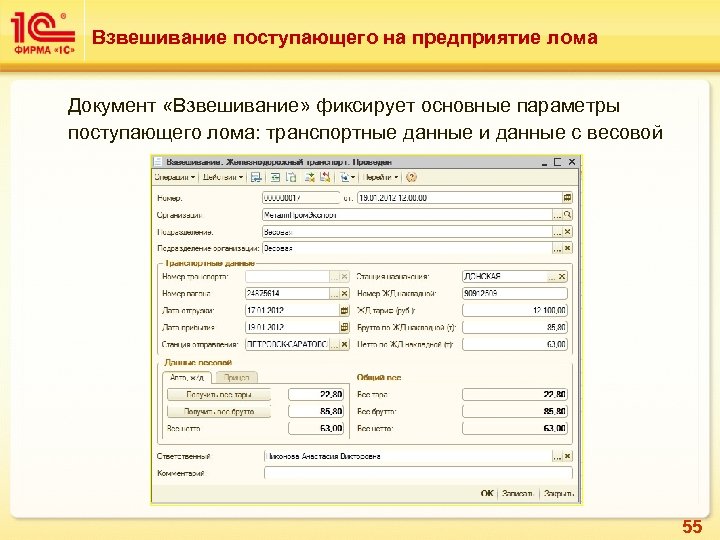Click the OK button
This screenshot has width=720, height=540.
click(487, 494)
